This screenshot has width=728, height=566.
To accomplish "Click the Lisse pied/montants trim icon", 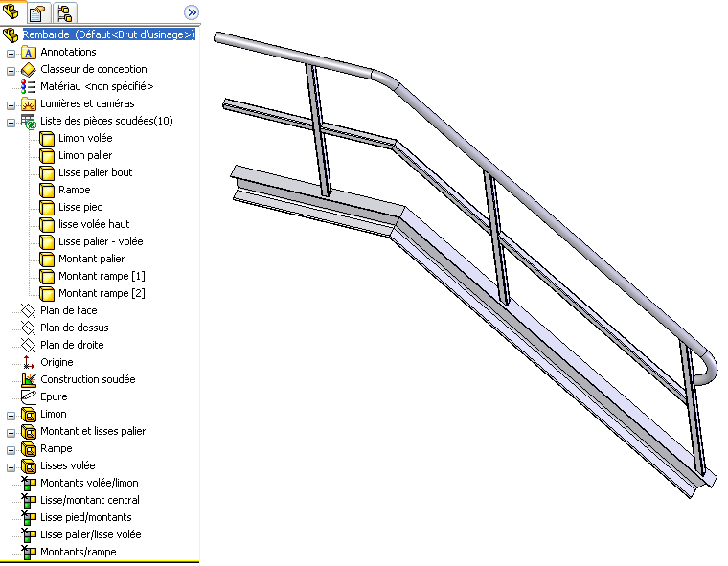I will (x=29, y=517).
